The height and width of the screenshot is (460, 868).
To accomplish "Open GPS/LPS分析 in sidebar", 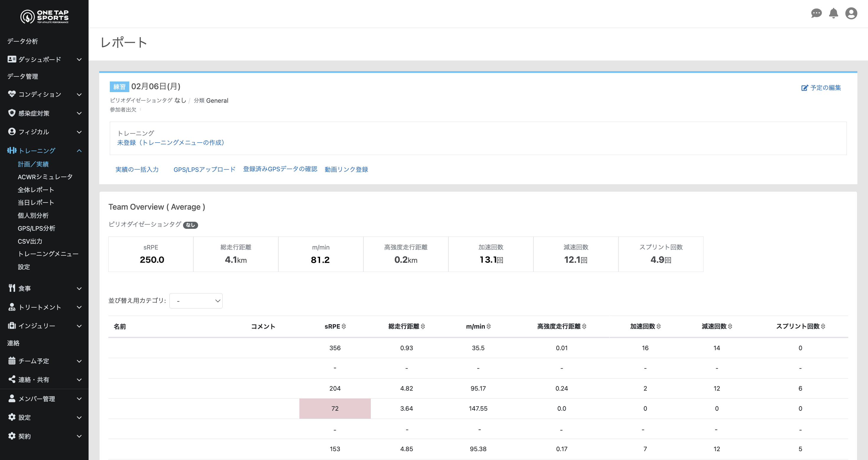I will (x=36, y=228).
